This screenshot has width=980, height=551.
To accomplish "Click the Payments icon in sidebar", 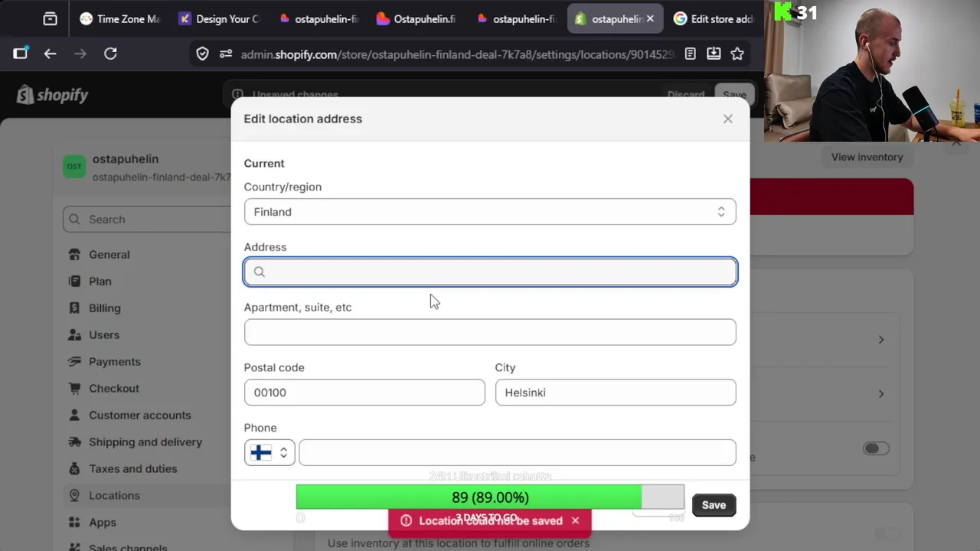I will (x=74, y=361).
